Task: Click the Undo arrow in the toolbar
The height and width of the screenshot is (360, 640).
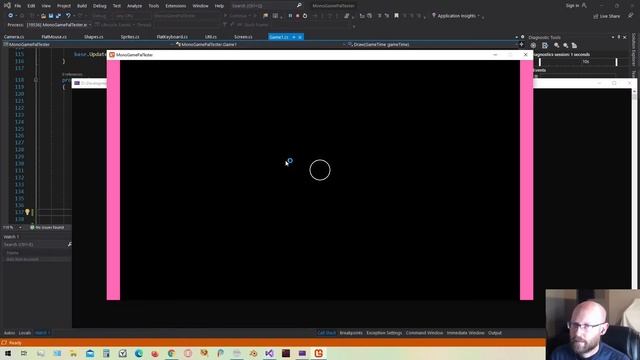Action: (68, 16)
